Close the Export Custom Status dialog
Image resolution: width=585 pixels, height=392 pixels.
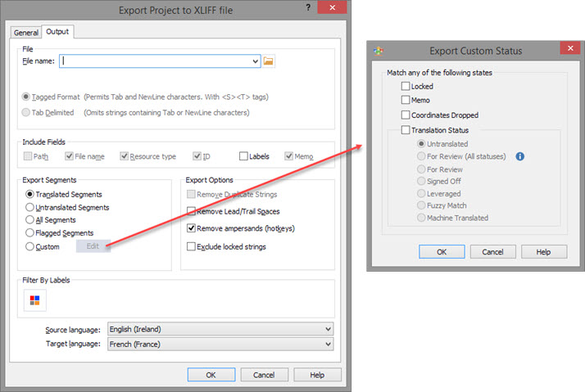click(570, 48)
